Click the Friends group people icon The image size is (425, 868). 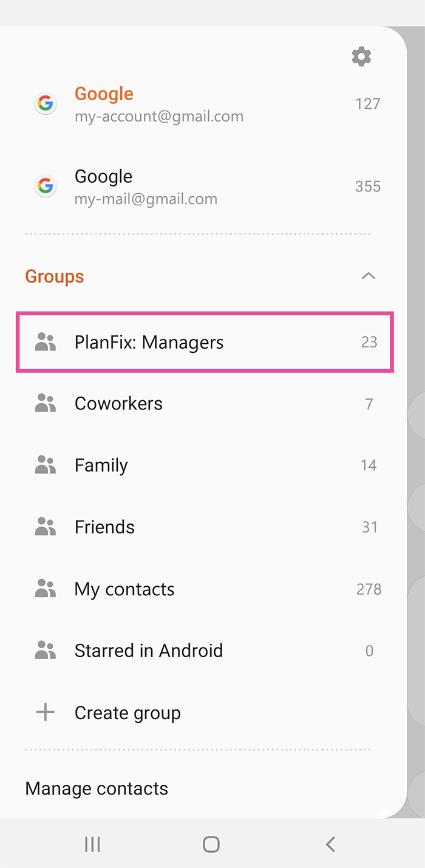point(46,527)
